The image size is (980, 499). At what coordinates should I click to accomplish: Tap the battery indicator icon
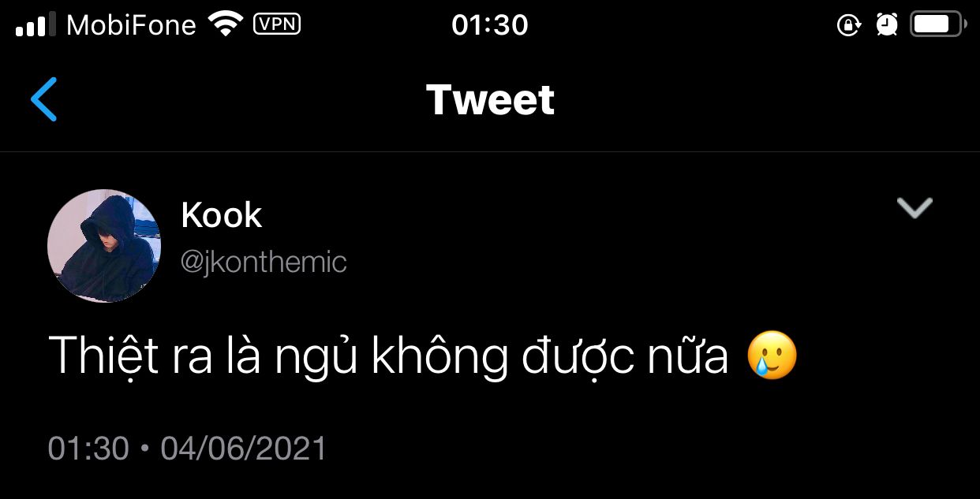(x=937, y=24)
